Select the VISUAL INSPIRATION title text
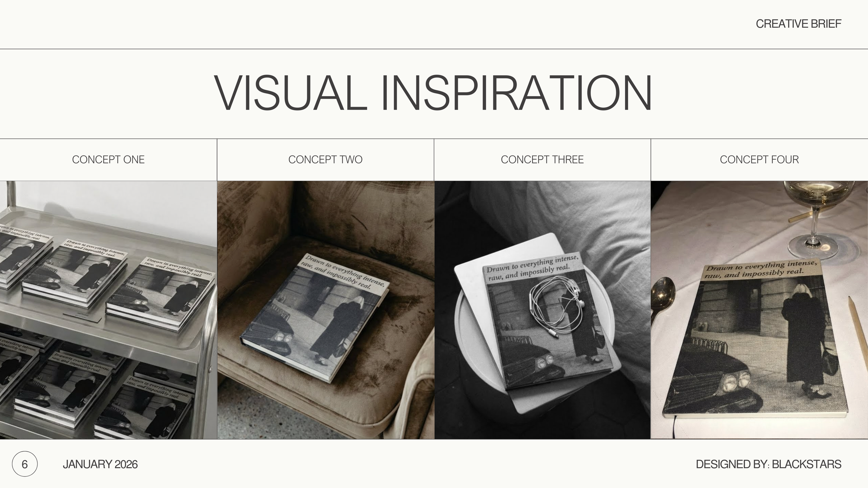This screenshot has width=868, height=488. (433, 94)
